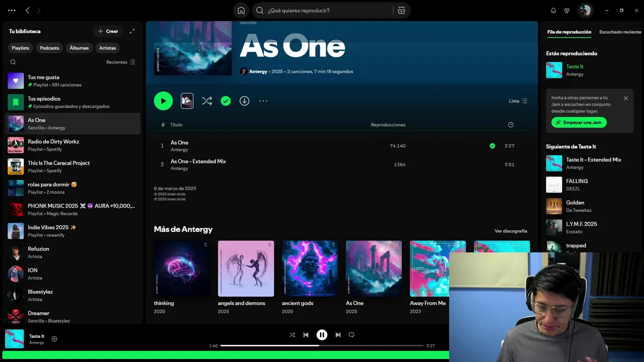Open Tus episodios in library

tap(73, 102)
